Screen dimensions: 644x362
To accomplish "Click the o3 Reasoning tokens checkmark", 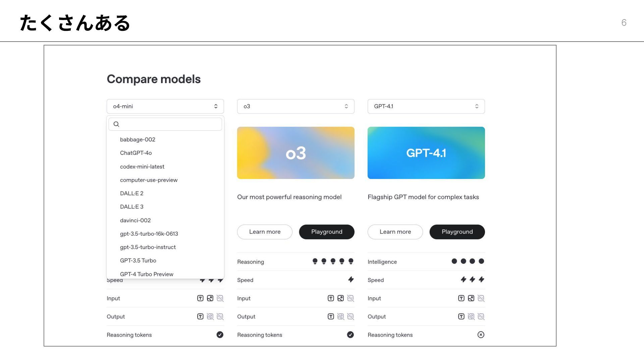I will pyautogui.click(x=350, y=335).
